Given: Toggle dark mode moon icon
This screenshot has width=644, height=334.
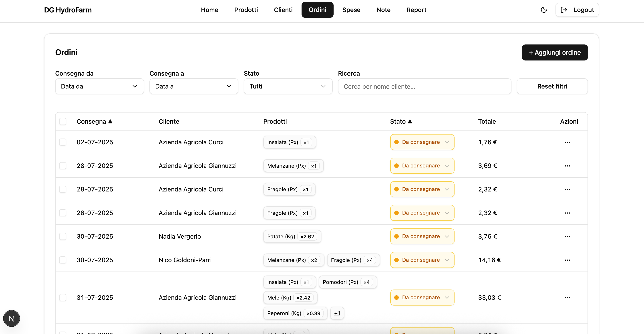Looking at the screenshot, I should click(544, 10).
